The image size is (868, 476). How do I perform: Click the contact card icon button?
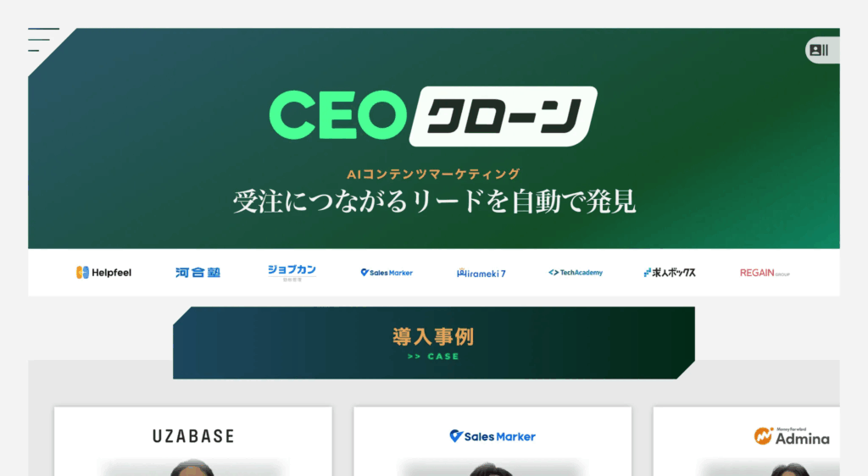click(821, 50)
